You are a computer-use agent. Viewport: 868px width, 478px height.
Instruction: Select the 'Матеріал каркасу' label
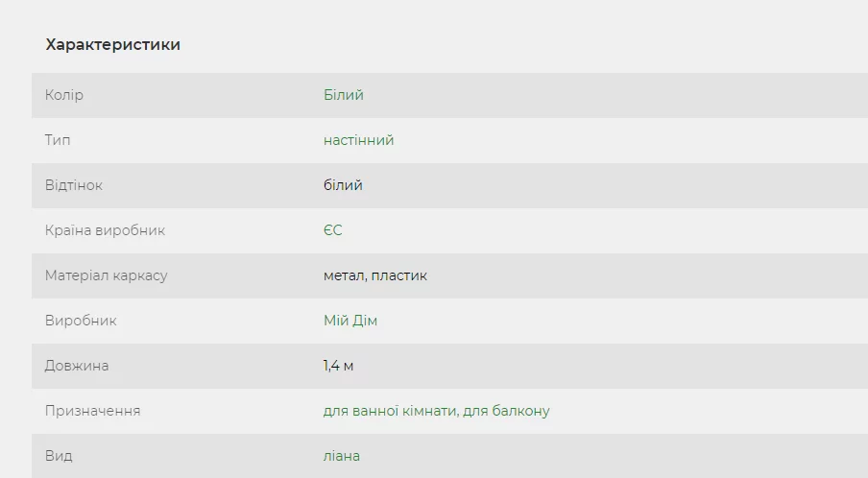[106, 275]
